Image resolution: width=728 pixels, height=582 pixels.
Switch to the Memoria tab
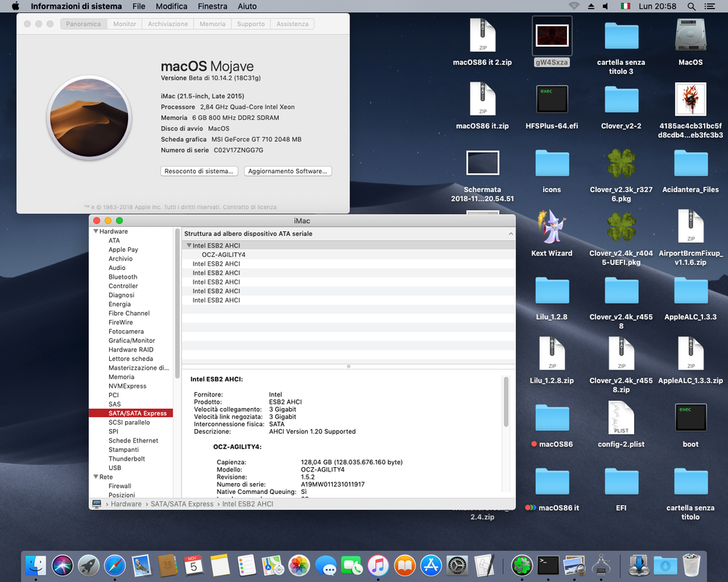coord(212,24)
